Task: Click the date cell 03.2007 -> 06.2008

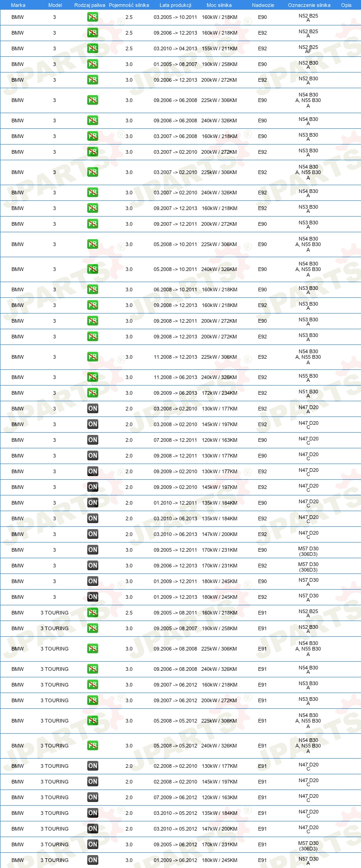Action: 175,136
